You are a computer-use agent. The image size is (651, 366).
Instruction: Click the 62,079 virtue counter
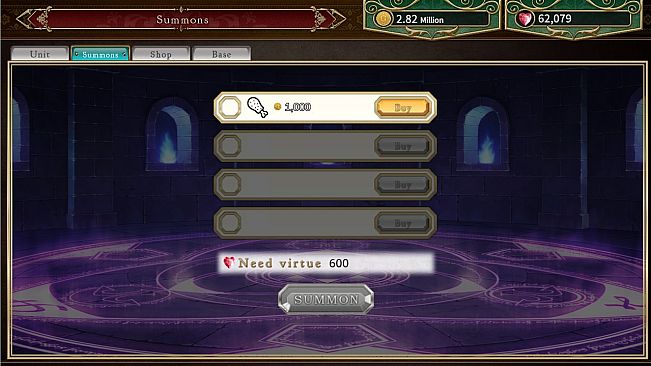[x=555, y=19]
